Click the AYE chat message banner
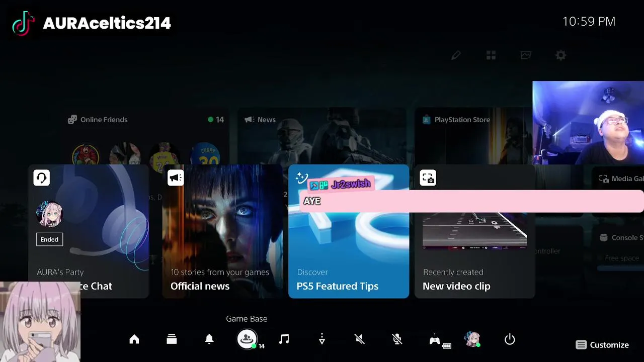Screen dimensions: 644x362 pos(471,201)
